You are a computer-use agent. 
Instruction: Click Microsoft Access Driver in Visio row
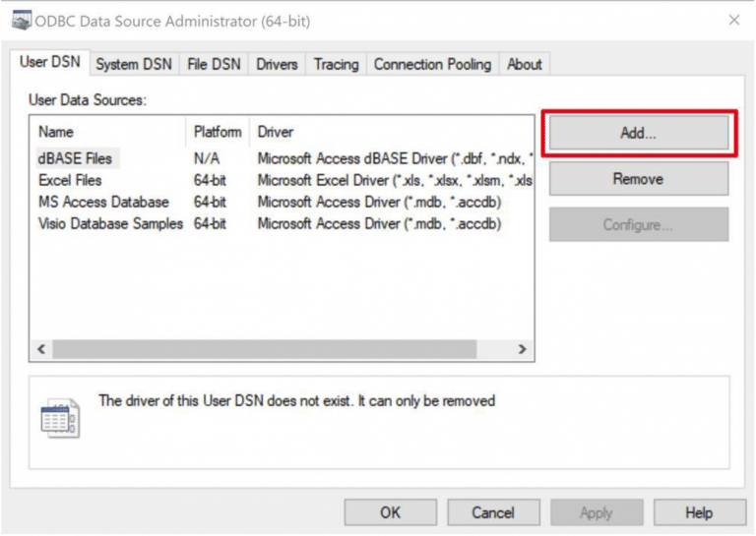click(379, 223)
